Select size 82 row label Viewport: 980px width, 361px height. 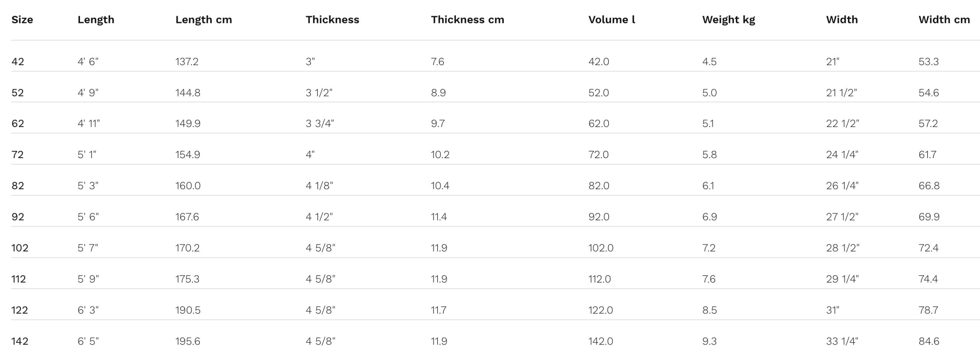[18, 186]
